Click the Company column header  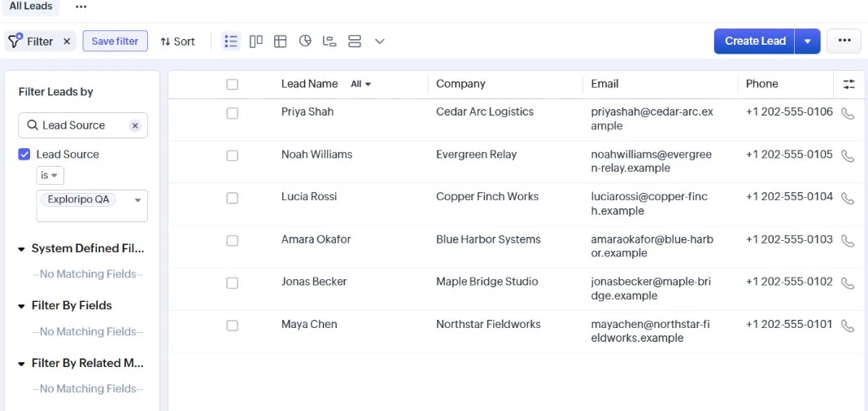pos(460,84)
